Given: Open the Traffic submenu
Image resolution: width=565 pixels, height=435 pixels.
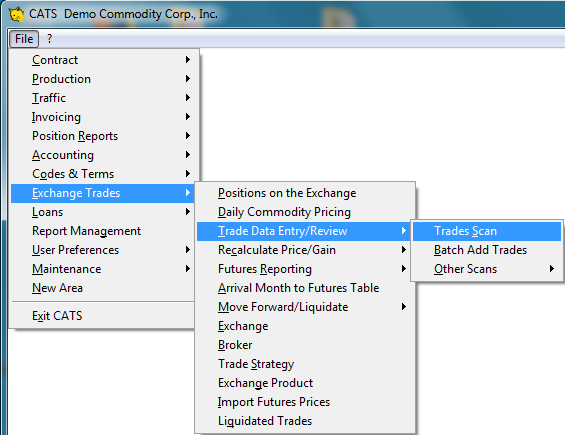Looking at the screenshot, I should pos(103,98).
